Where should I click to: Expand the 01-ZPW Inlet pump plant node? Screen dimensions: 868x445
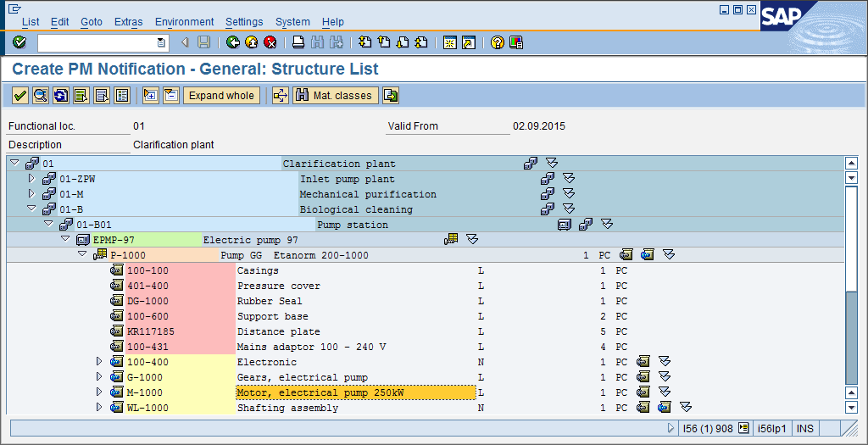(x=31, y=178)
